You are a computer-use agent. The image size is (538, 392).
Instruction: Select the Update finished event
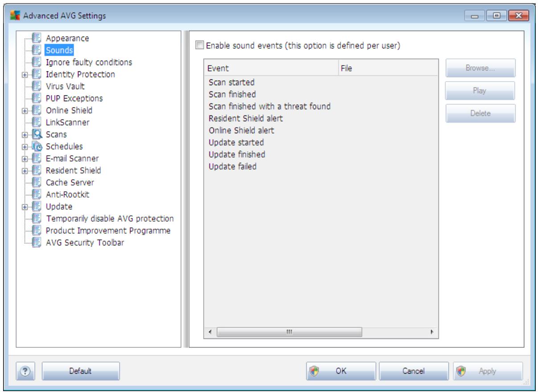pyautogui.click(x=237, y=155)
